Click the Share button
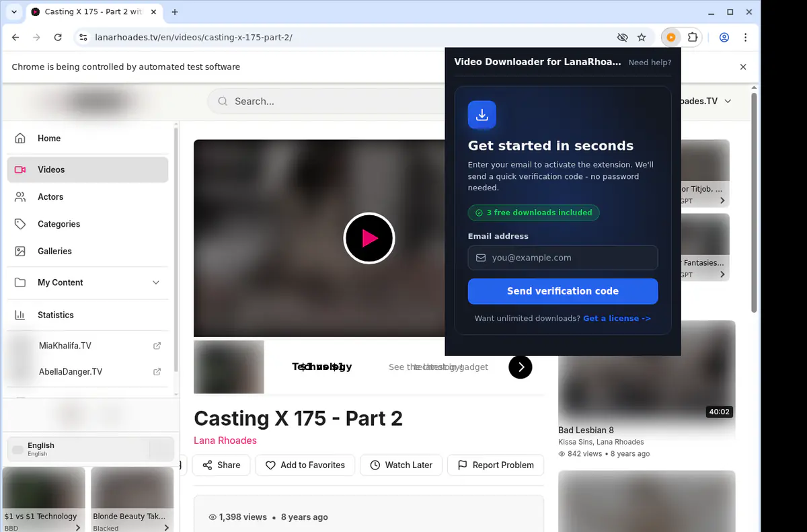The width and height of the screenshot is (807, 532). pyautogui.click(x=221, y=465)
